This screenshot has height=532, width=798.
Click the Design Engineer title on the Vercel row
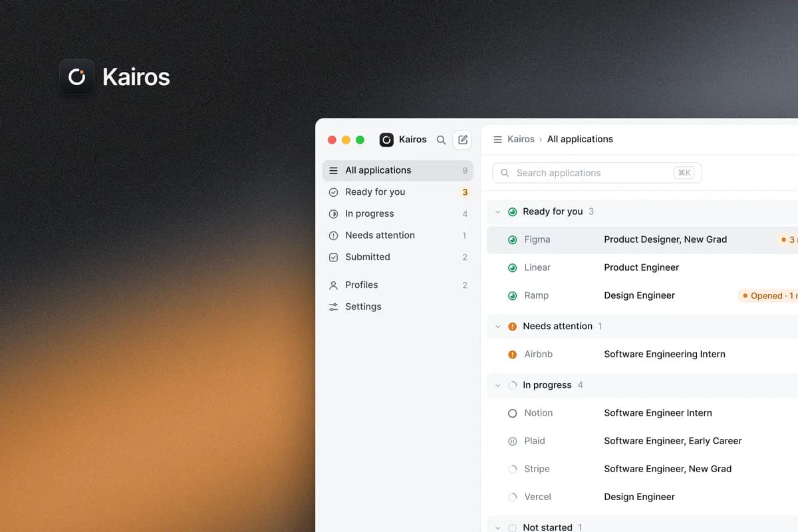639,497
